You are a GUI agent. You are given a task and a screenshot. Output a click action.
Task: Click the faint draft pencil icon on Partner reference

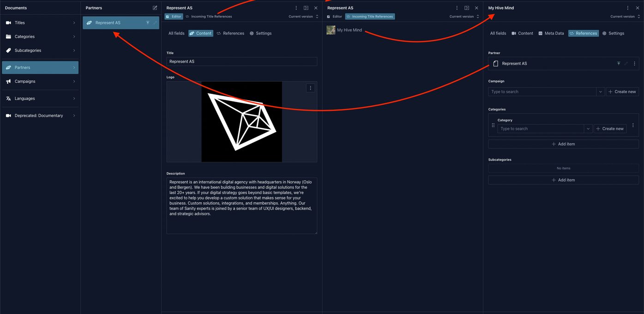pyautogui.click(x=626, y=64)
